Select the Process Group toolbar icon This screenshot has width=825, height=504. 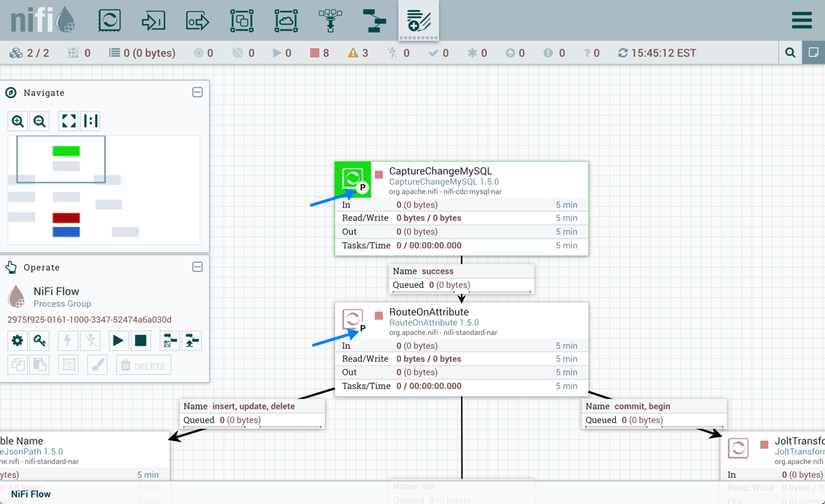point(242,20)
